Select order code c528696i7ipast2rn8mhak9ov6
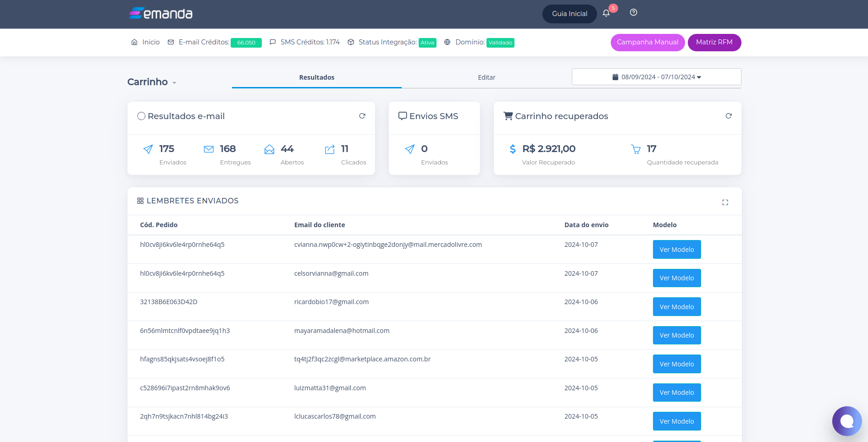This screenshot has height=442, width=868. tap(185, 388)
